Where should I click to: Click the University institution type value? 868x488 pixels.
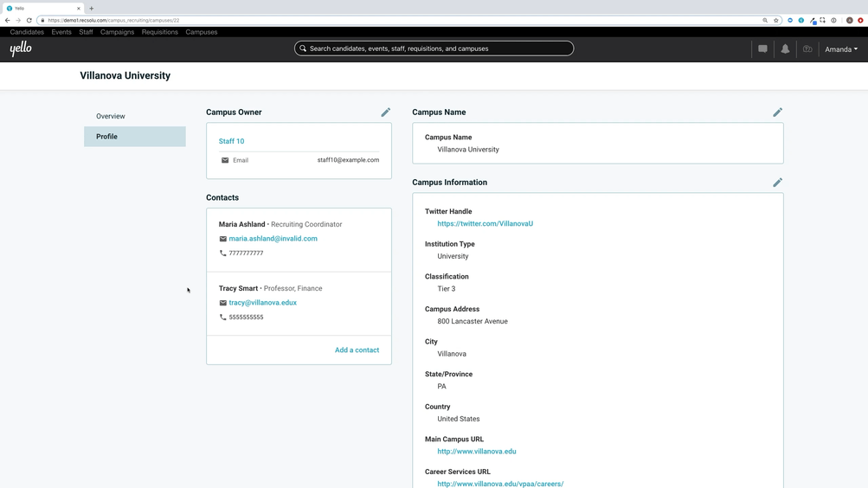click(x=453, y=256)
